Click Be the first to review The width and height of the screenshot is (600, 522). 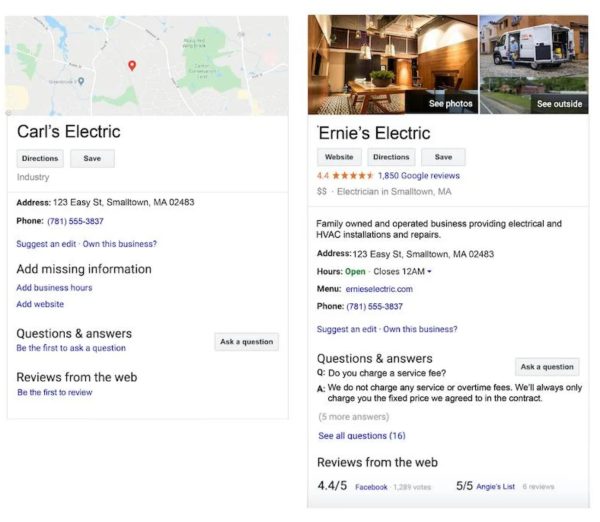pos(54,392)
